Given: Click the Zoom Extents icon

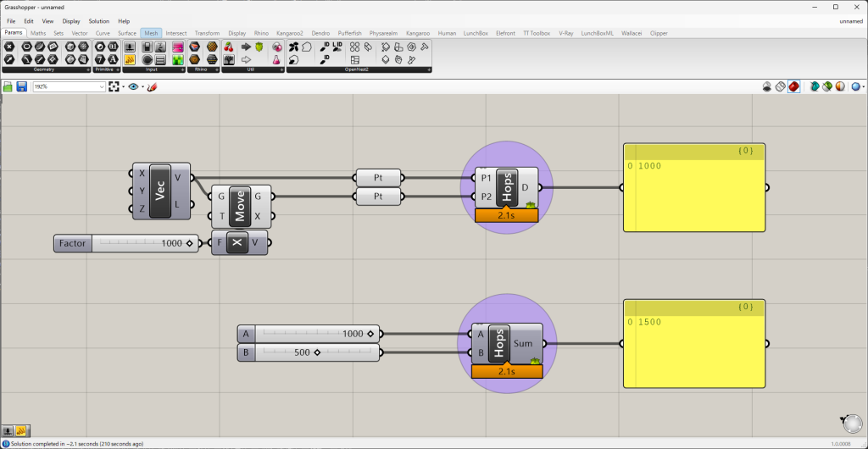Looking at the screenshot, I should pyautogui.click(x=113, y=86).
